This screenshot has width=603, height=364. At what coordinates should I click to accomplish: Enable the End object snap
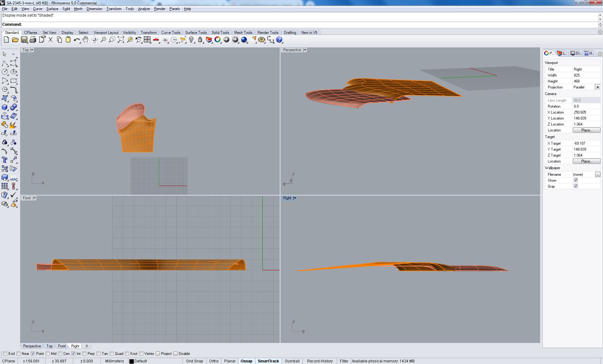[x=5, y=354]
